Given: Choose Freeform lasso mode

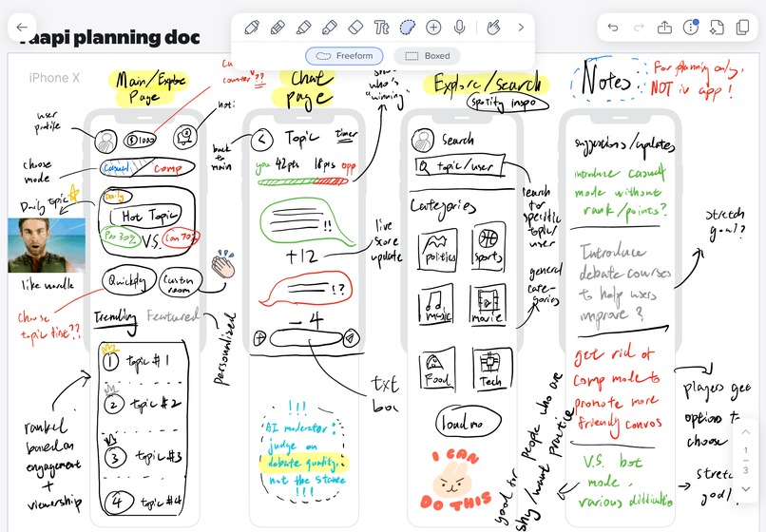Looking at the screenshot, I should [x=344, y=56].
